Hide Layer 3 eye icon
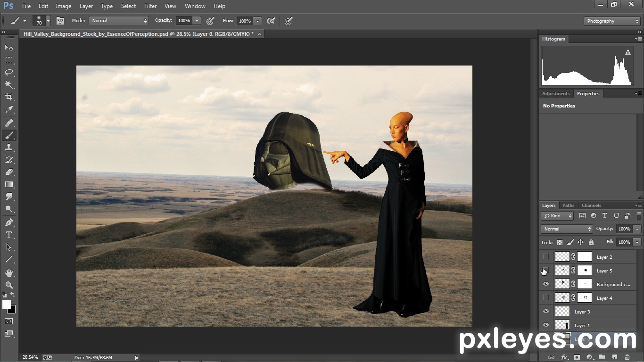 546,312
